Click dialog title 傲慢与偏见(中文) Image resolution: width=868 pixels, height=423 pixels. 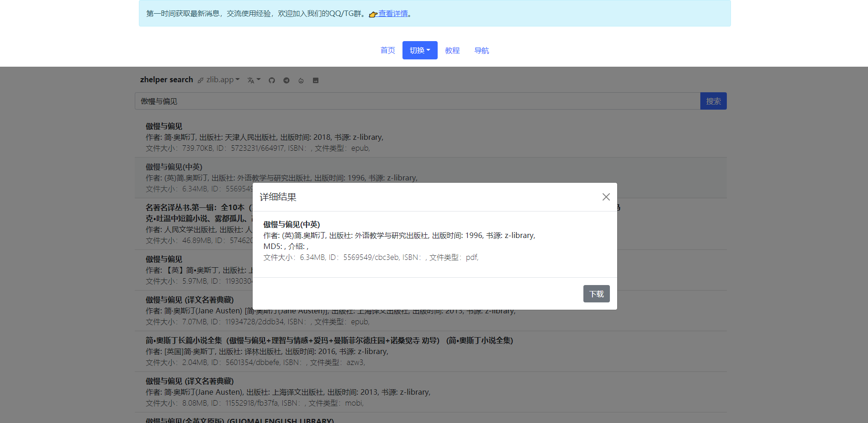291,224
